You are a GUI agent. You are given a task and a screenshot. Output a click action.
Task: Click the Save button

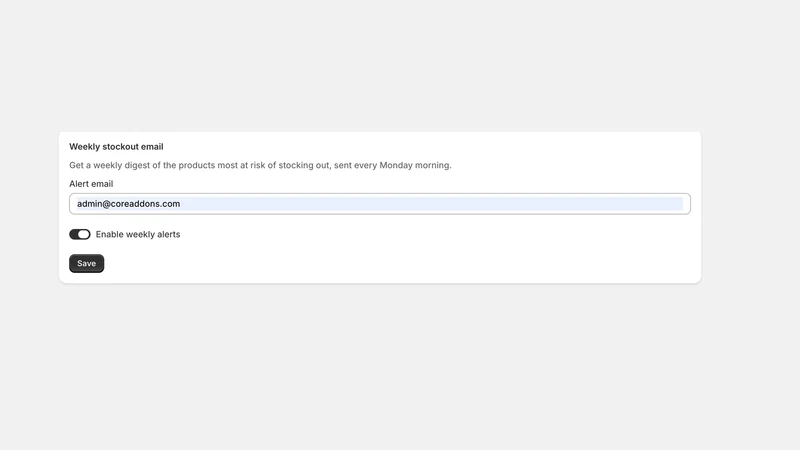[x=86, y=263]
